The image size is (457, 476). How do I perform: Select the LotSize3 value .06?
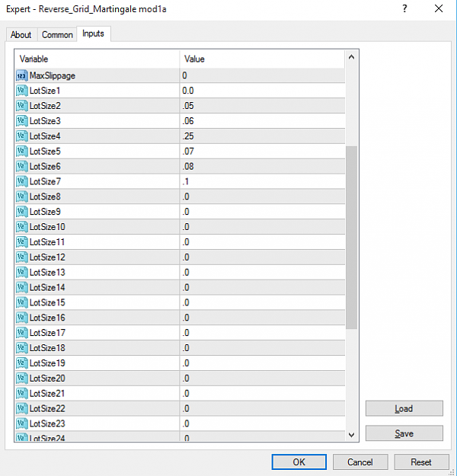262,121
